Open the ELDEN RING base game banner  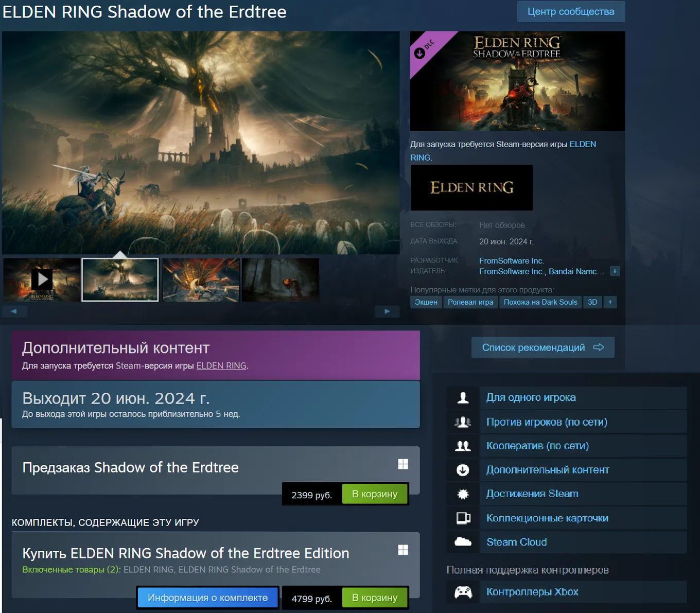point(471,187)
